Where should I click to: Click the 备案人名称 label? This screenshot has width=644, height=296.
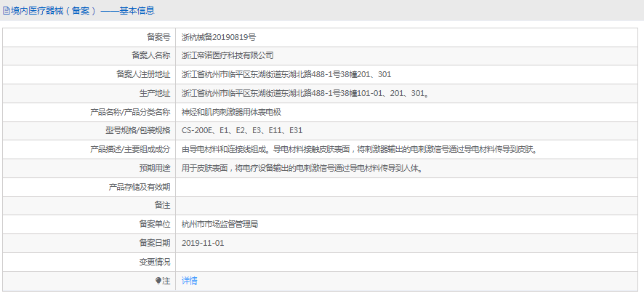tap(150, 56)
